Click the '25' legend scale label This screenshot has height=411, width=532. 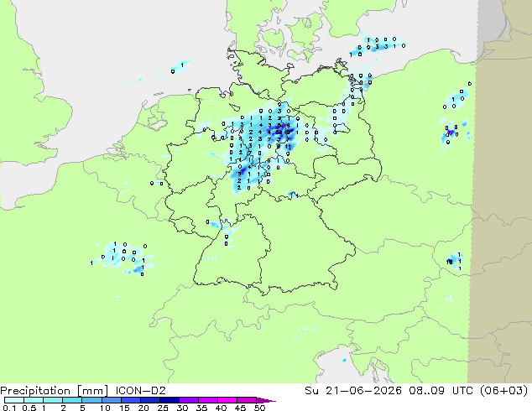pos(163,408)
